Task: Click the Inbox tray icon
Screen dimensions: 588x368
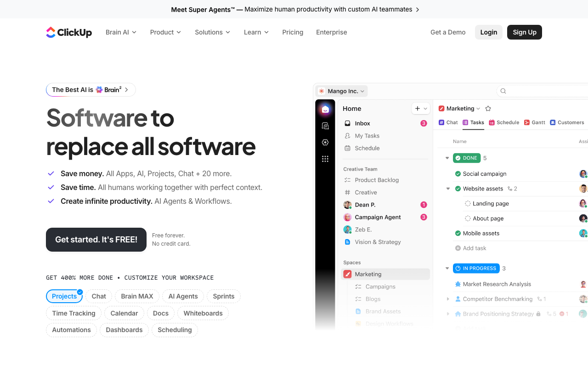Action: tap(348, 123)
